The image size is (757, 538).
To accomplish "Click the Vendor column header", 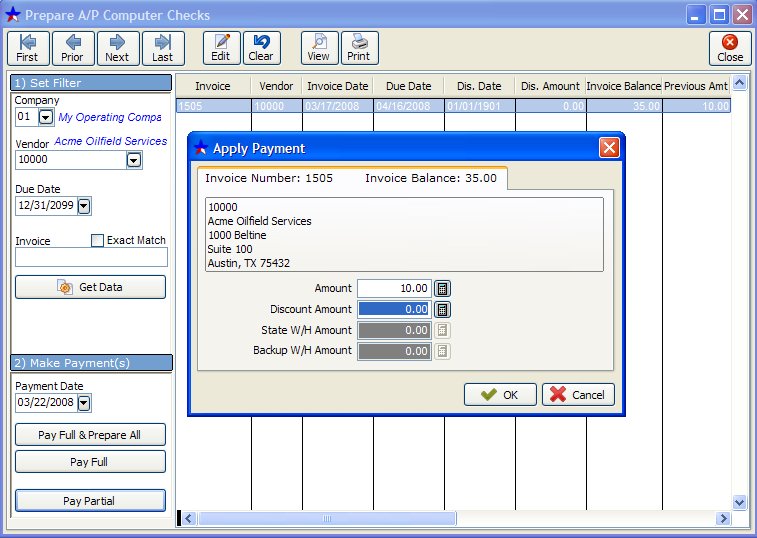I will tap(276, 86).
